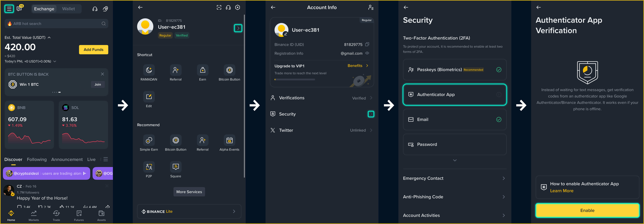
Task: Collapse the Est. Total Value caret
Action: (49, 38)
